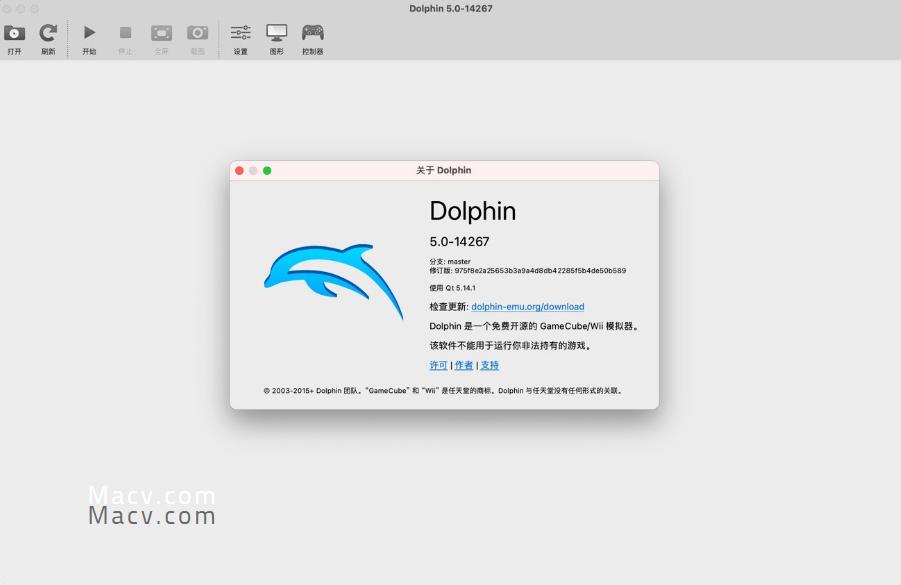Screen dimensions: 901x585
Task: Click the 关于 Dolphin title bar
Action: coord(443,170)
